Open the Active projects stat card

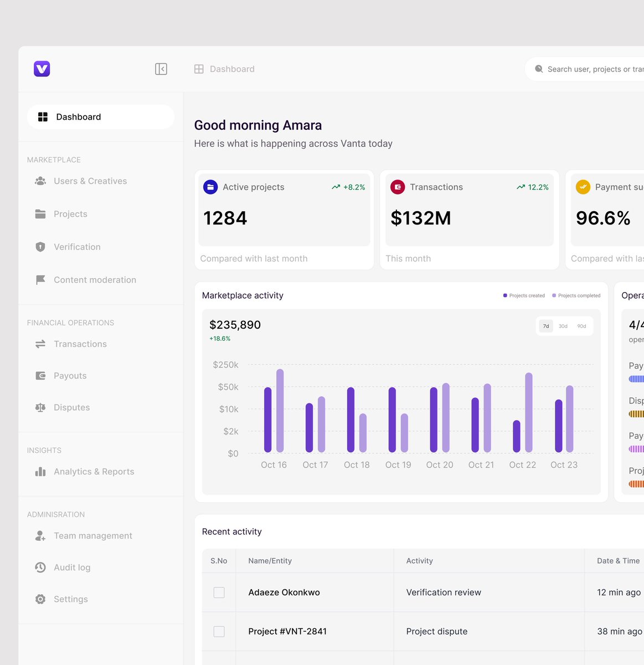click(x=284, y=220)
